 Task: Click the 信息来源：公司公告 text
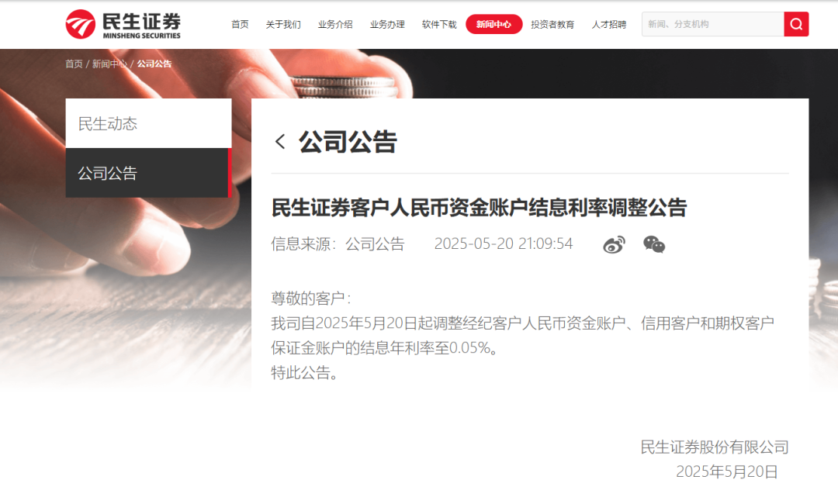(338, 244)
